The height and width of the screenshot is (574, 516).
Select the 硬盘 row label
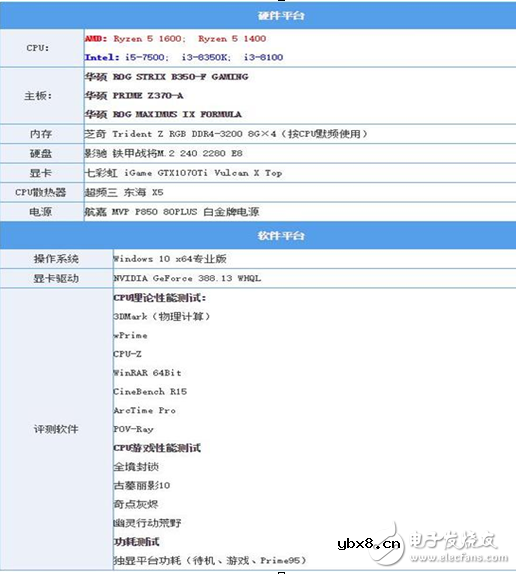41,153
